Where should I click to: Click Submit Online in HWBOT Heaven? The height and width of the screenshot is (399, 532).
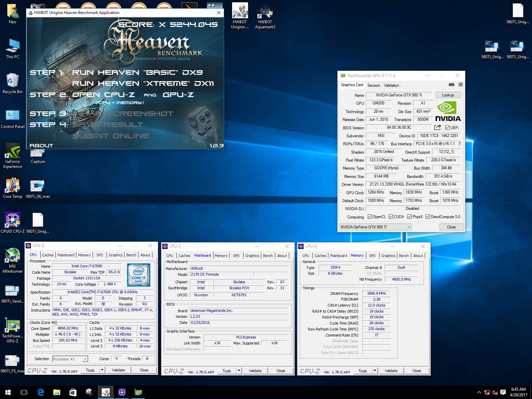pyautogui.click(x=111, y=136)
